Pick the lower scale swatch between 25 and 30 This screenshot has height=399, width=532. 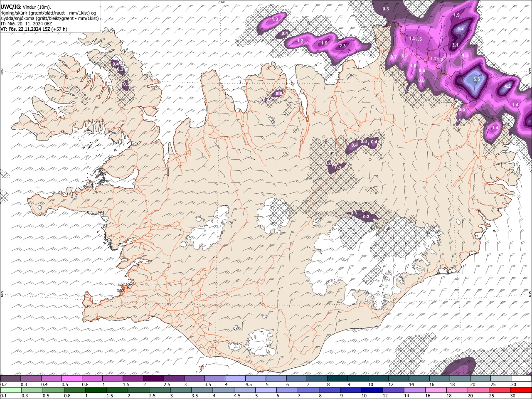(x=500, y=390)
